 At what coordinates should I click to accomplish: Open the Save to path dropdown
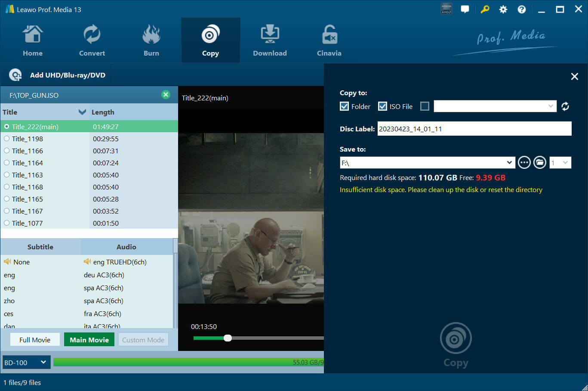point(509,163)
